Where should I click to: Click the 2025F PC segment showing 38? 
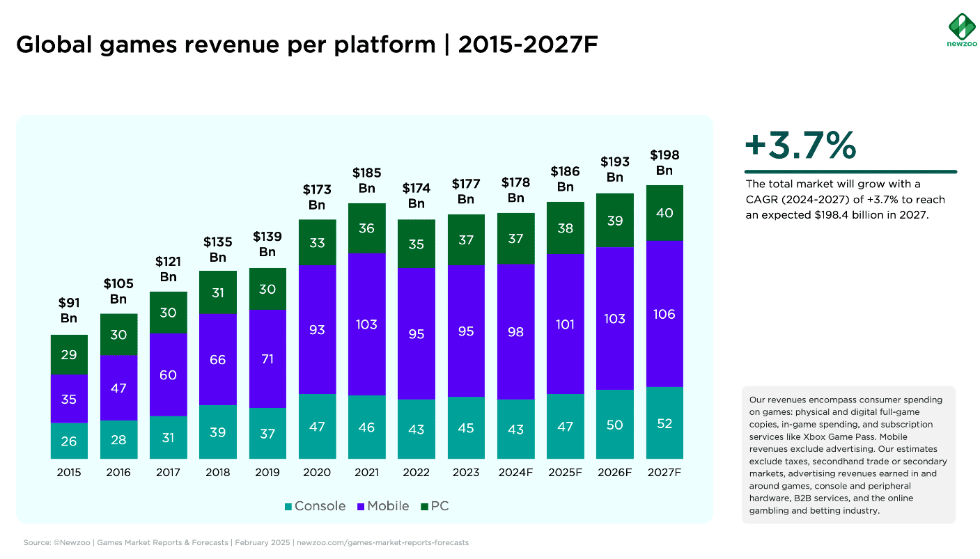pyautogui.click(x=566, y=228)
